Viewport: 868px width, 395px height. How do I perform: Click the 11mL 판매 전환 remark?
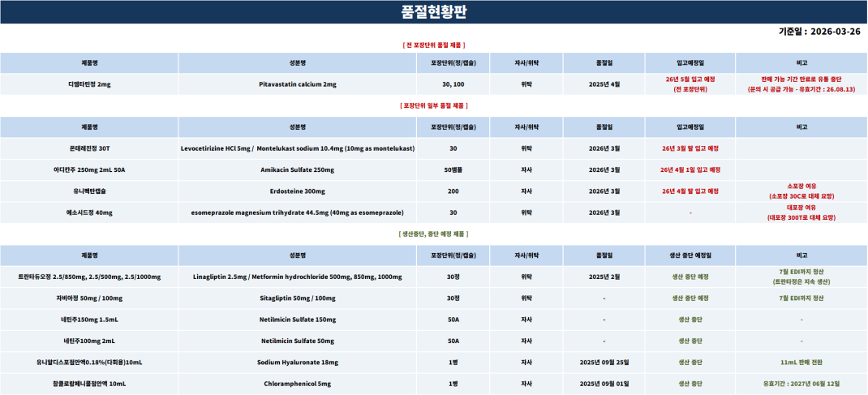(801, 362)
